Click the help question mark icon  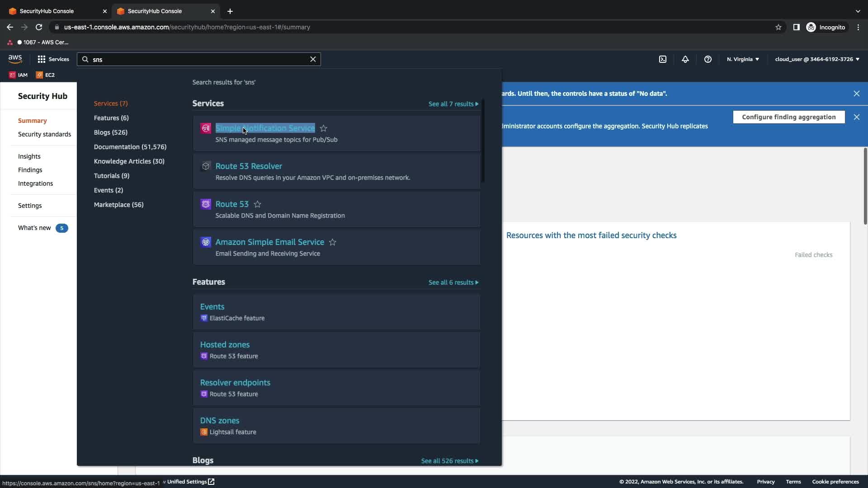click(x=708, y=59)
